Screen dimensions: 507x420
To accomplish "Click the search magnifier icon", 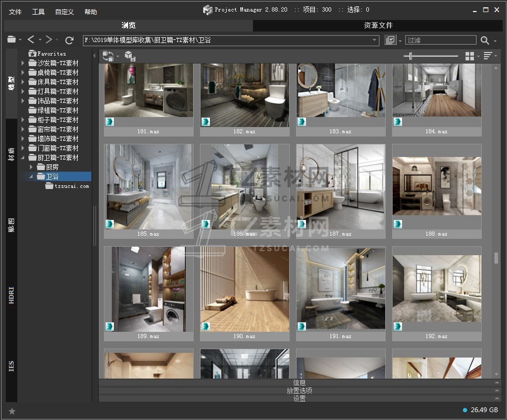I will 485,40.
